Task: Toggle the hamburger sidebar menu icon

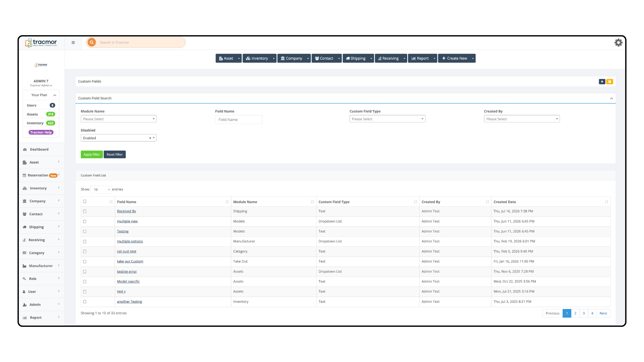Action: pos(73,43)
